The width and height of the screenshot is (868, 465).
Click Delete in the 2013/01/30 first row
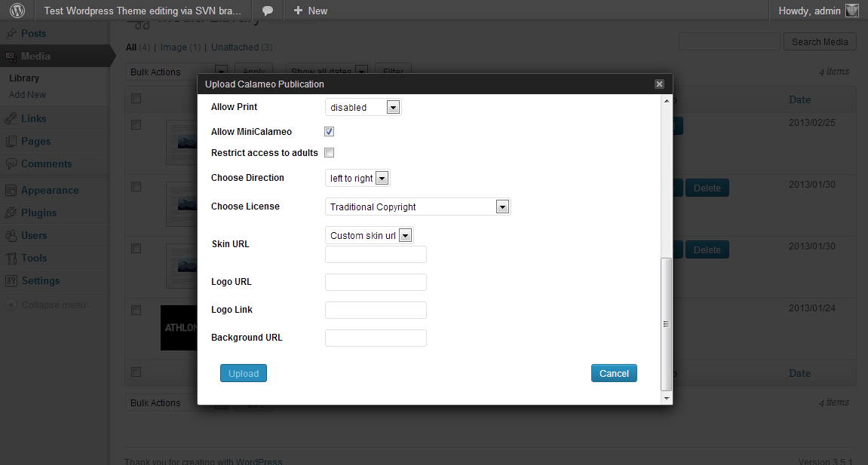pyautogui.click(x=707, y=188)
